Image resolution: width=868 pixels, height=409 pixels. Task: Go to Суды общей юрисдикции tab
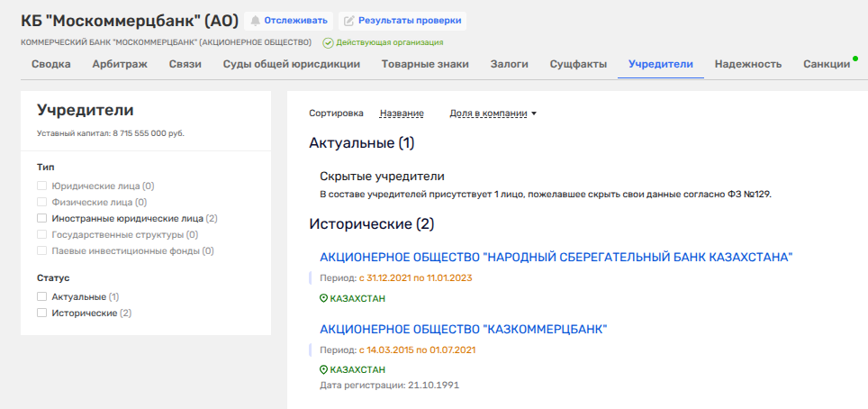pyautogui.click(x=292, y=64)
